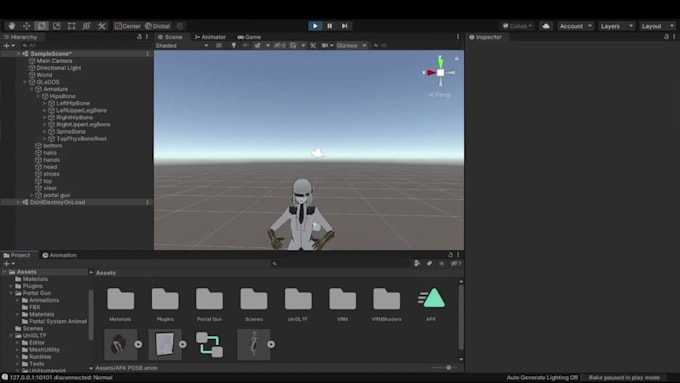Select the Rect tool
The image size is (680, 383).
click(x=72, y=26)
